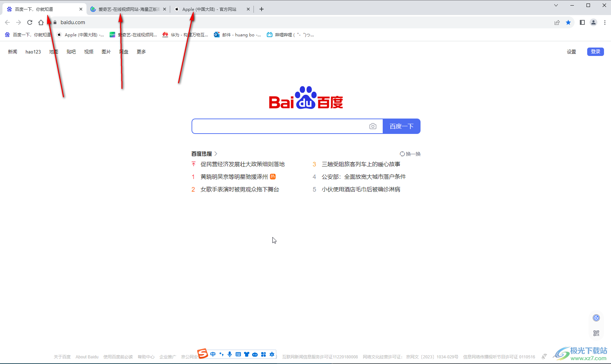The width and height of the screenshot is (611, 364).
Task: Click the forward navigation arrow
Action: (19, 22)
